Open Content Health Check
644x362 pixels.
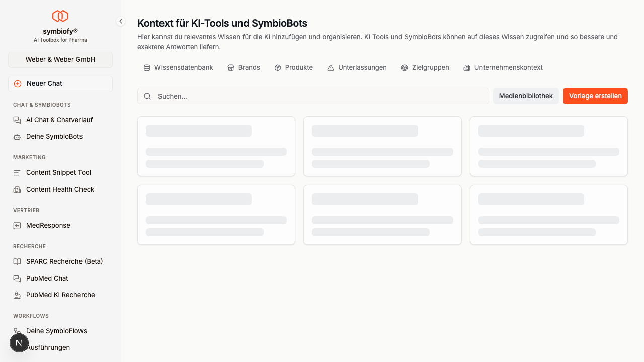tap(60, 190)
